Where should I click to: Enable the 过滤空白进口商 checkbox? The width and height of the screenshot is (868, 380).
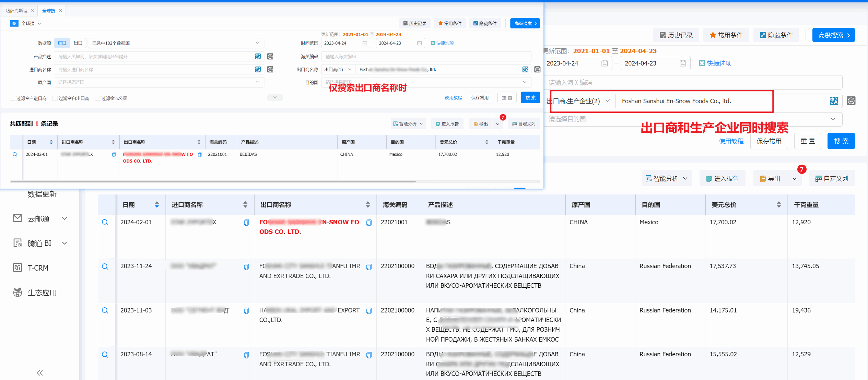[x=12, y=98]
